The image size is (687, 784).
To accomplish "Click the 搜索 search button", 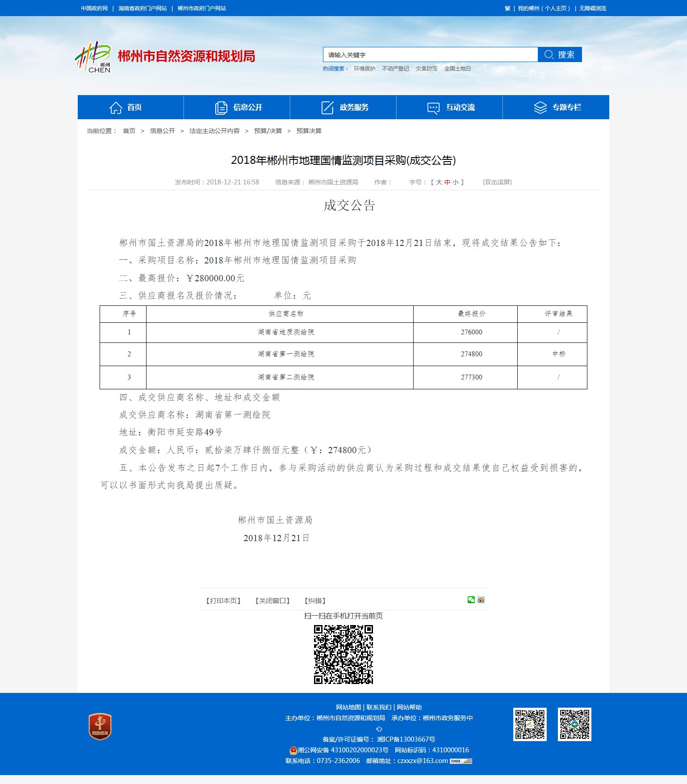I will tap(560, 54).
